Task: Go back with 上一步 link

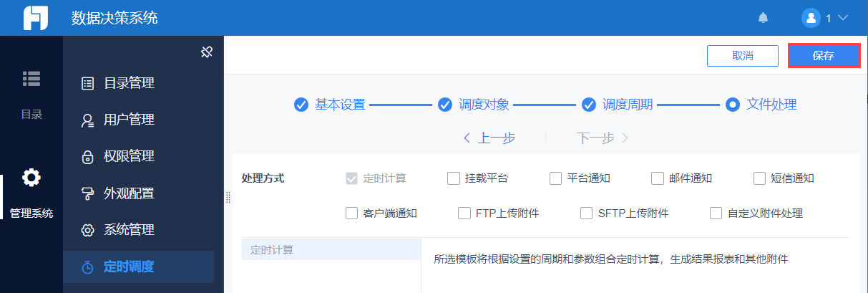Action: pos(489,138)
